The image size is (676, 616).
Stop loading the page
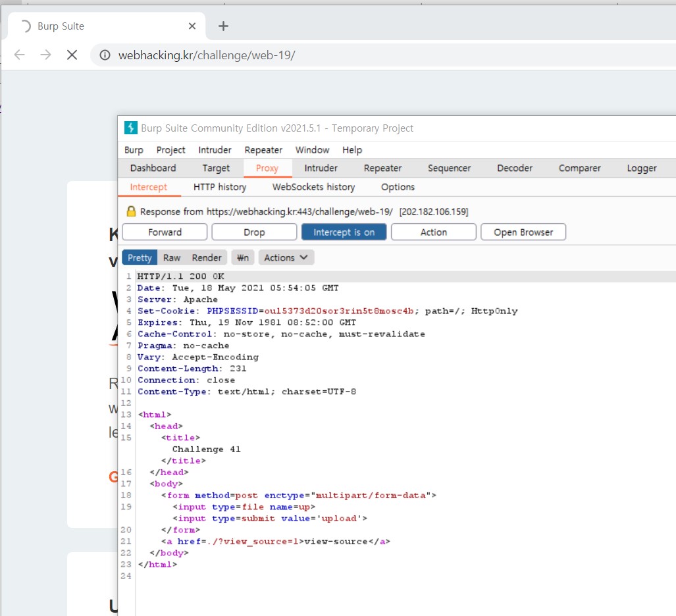point(72,55)
